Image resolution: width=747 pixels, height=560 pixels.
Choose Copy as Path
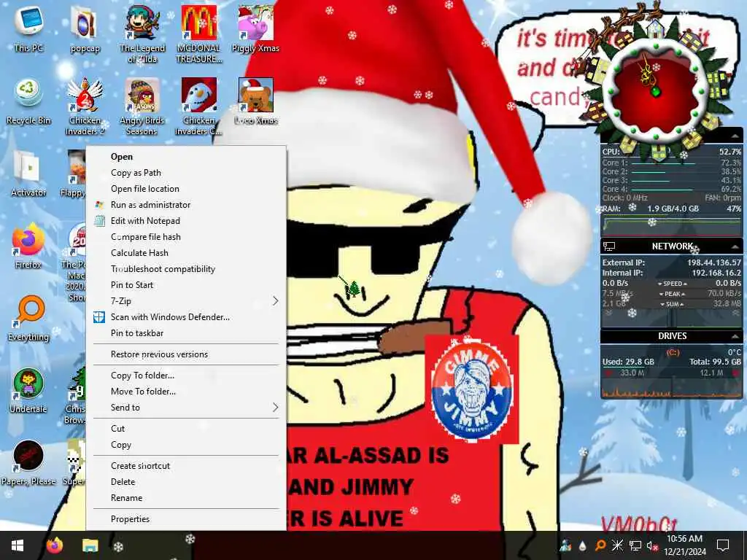[186, 173]
